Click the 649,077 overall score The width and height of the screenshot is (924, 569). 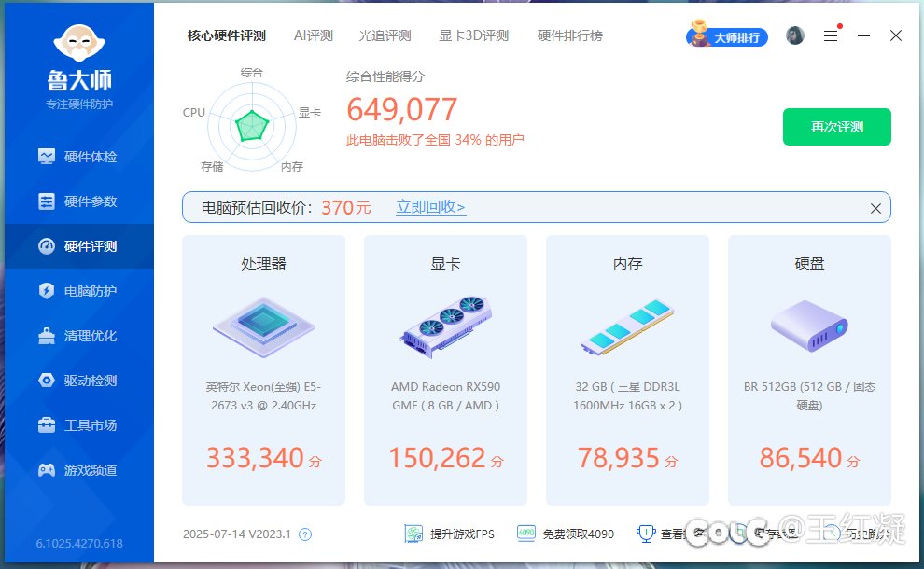point(402,109)
